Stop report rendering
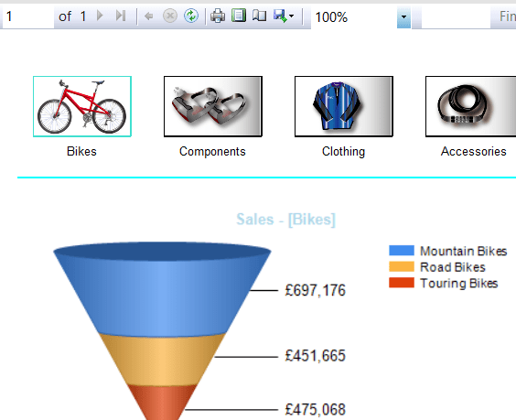The image size is (516, 420). tap(170, 16)
